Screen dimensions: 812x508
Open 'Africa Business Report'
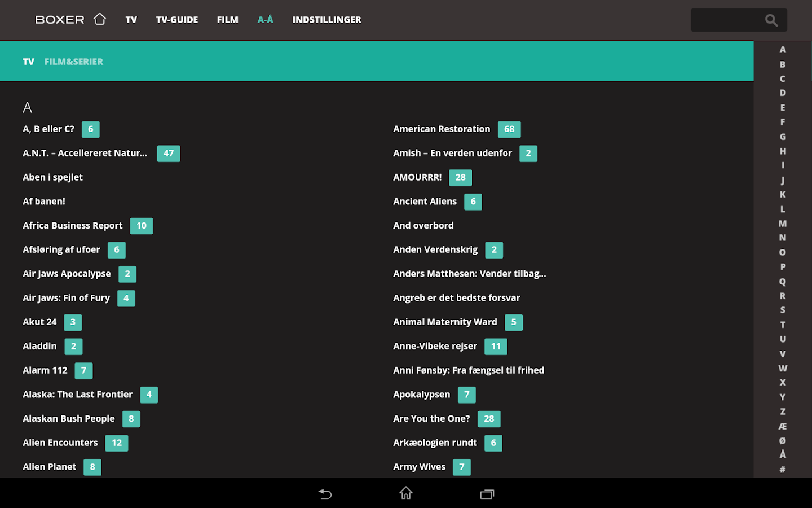pyautogui.click(x=73, y=226)
